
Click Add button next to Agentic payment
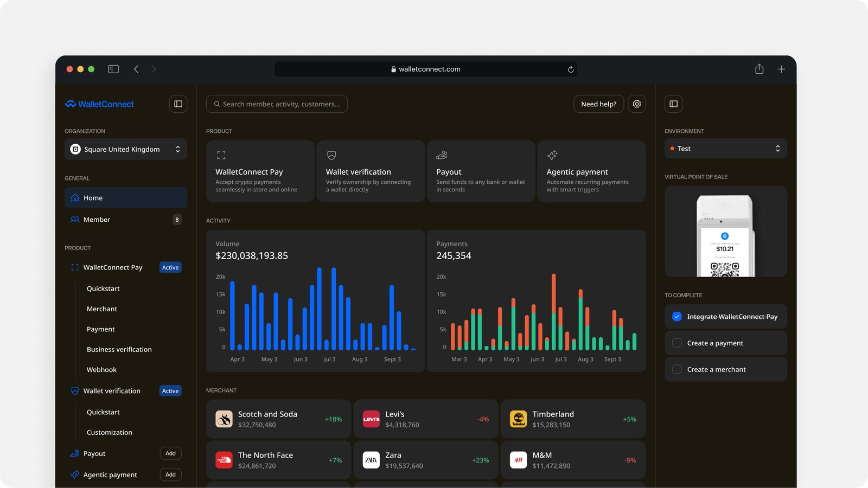pyautogui.click(x=171, y=474)
